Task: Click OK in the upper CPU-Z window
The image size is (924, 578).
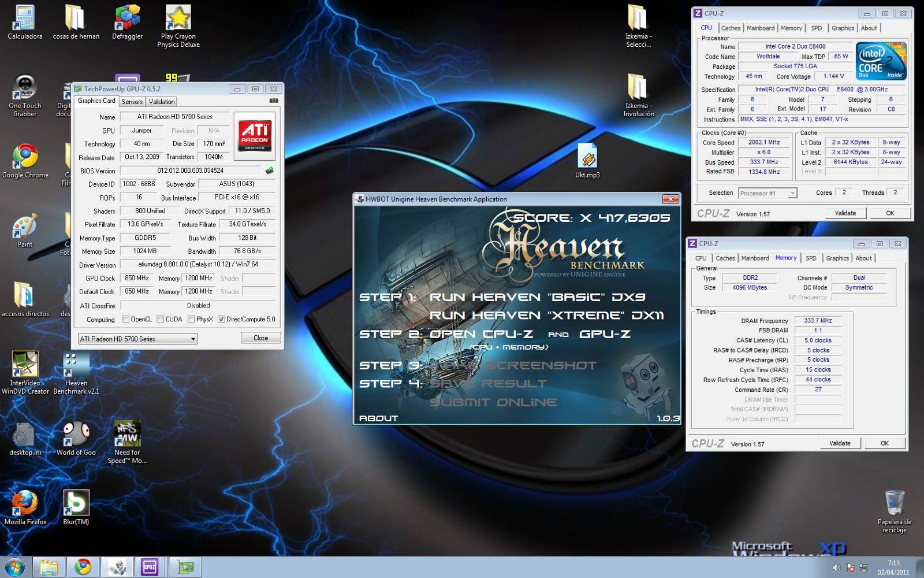Action: [x=890, y=213]
